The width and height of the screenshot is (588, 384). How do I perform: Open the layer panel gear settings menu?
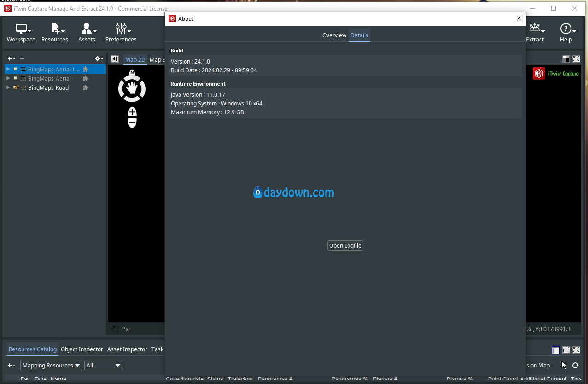[99, 58]
